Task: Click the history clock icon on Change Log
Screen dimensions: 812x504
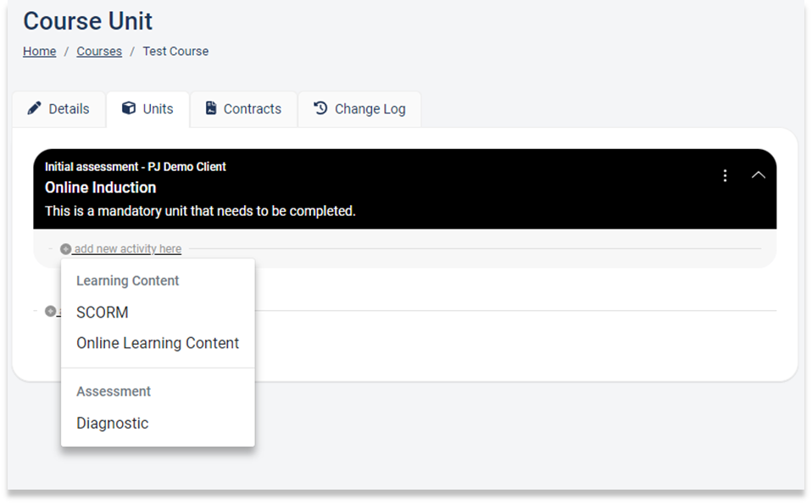Action: pyautogui.click(x=320, y=108)
